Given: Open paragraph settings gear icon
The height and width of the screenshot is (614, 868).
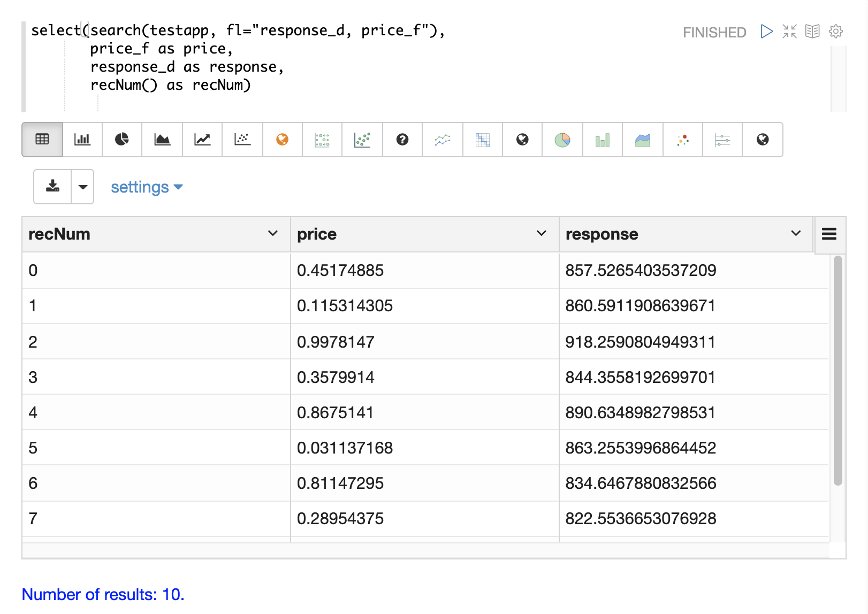Looking at the screenshot, I should [x=835, y=32].
